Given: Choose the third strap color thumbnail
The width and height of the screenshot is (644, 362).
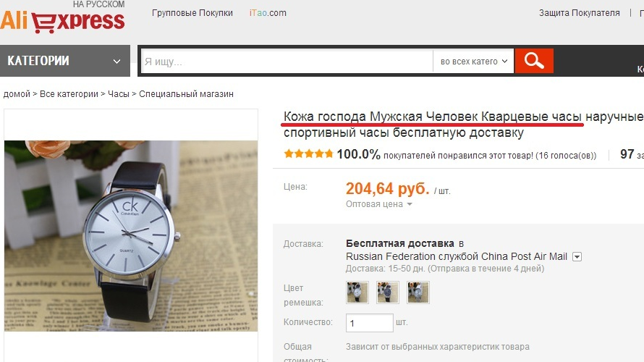Looking at the screenshot, I should [418, 292].
